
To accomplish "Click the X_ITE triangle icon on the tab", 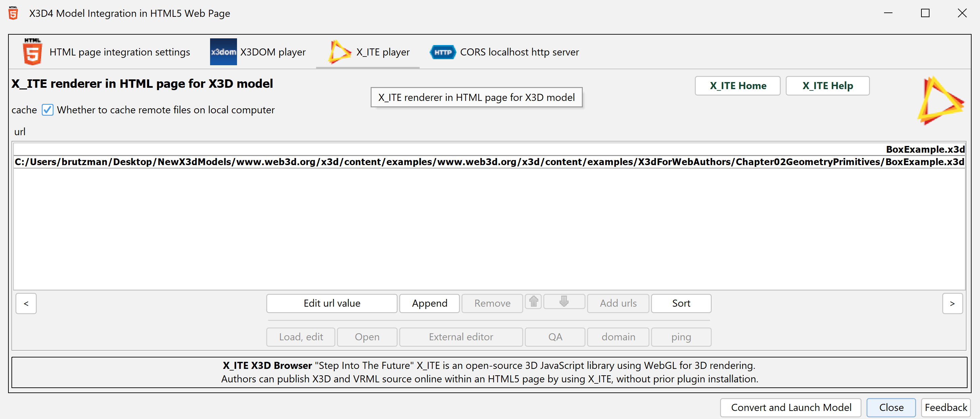I will point(339,52).
